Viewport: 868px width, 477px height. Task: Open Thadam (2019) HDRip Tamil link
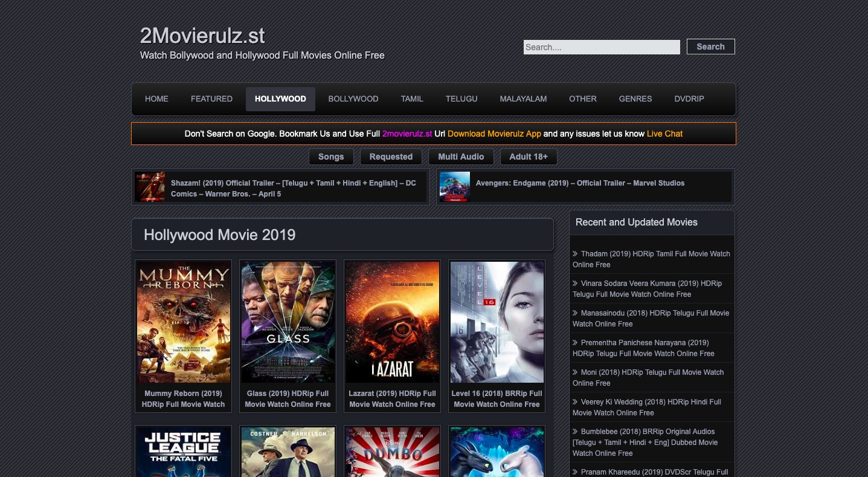click(651, 259)
